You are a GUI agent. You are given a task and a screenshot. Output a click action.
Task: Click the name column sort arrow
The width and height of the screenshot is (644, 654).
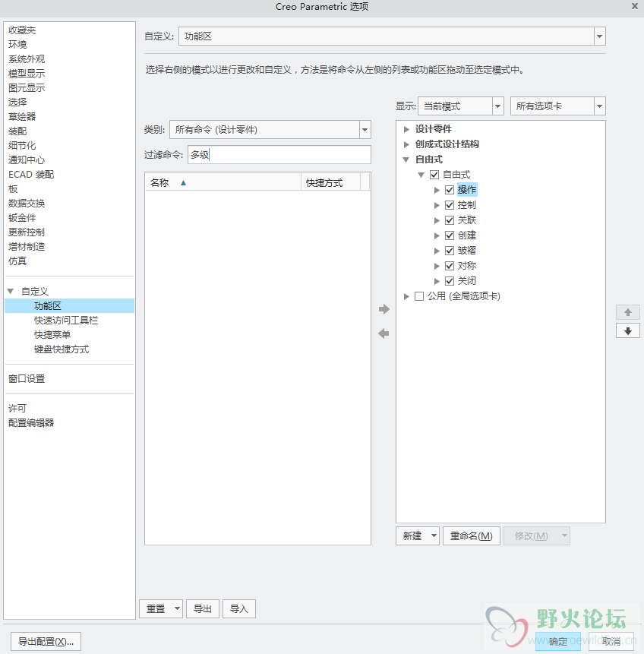183,183
